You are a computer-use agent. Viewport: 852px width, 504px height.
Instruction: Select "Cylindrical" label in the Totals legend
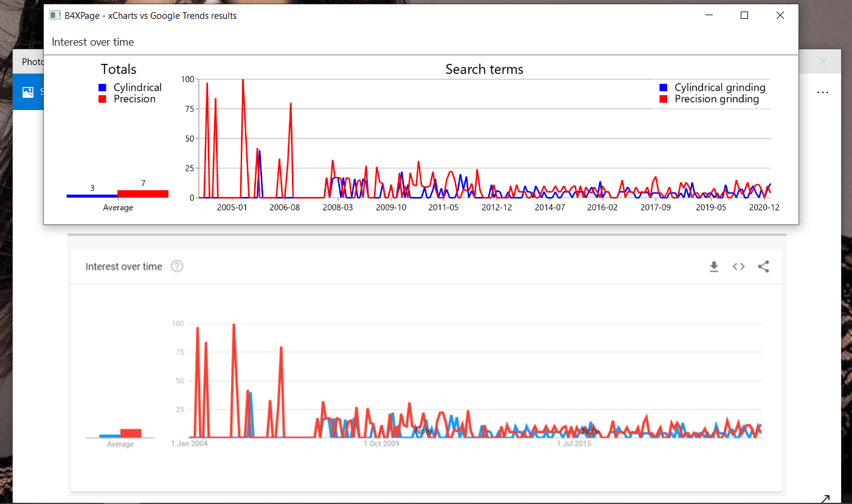pyautogui.click(x=137, y=88)
